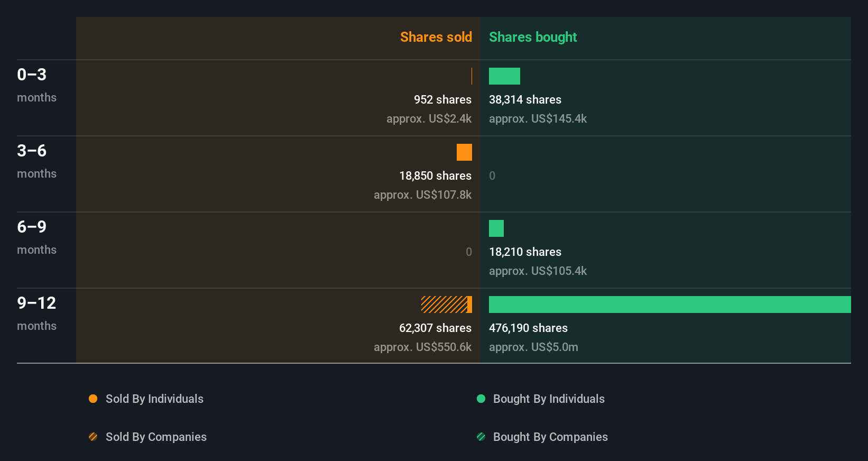Click the striped Sold By Companies legend icon
The width and height of the screenshot is (868, 461).
click(93, 437)
